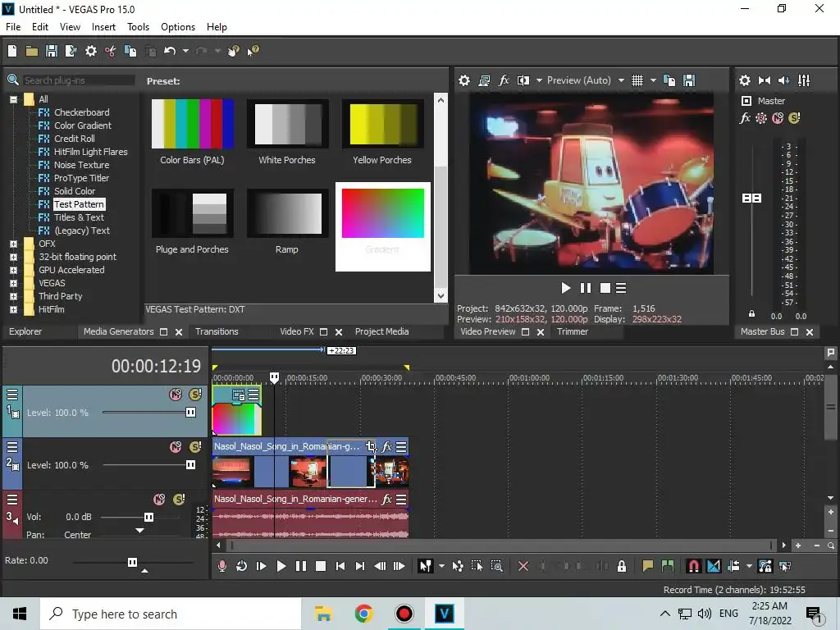Open Video Output FX in preview toolbar
Viewport: 840px width, 630px height.
coord(504,80)
